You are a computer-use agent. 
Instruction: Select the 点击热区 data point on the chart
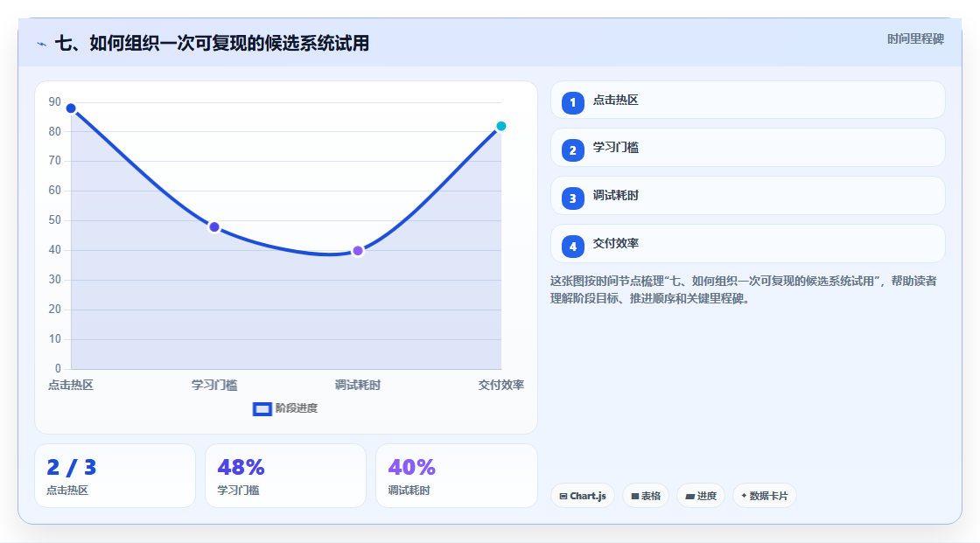71,108
